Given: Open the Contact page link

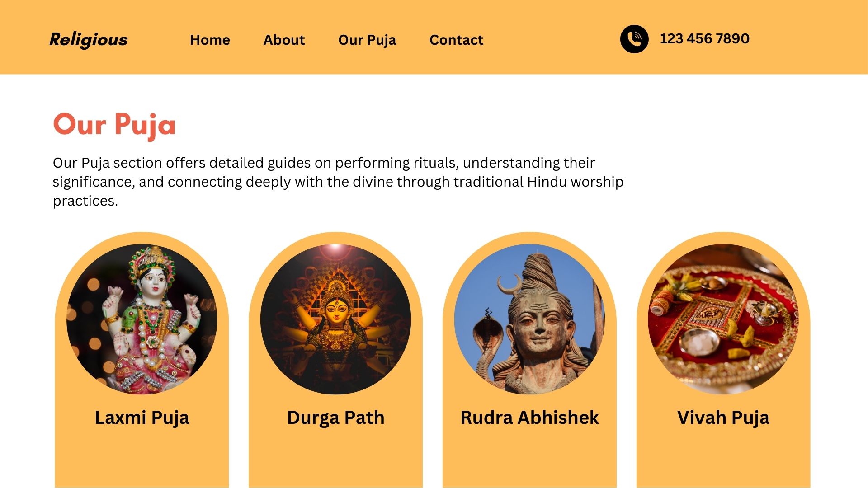Looking at the screenshot, I should pos(456,40).
